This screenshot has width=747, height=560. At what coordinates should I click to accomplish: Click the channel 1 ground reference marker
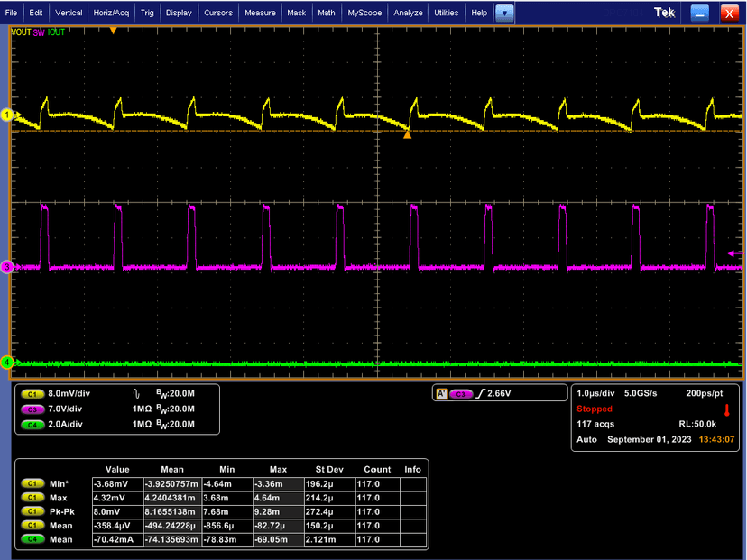point(5,115)
